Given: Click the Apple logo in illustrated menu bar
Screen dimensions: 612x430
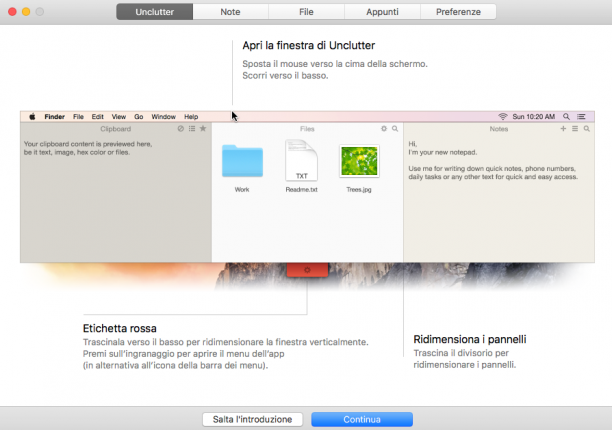Looking at the screenshot, I should pyautogui.click(x=32, y=117).
